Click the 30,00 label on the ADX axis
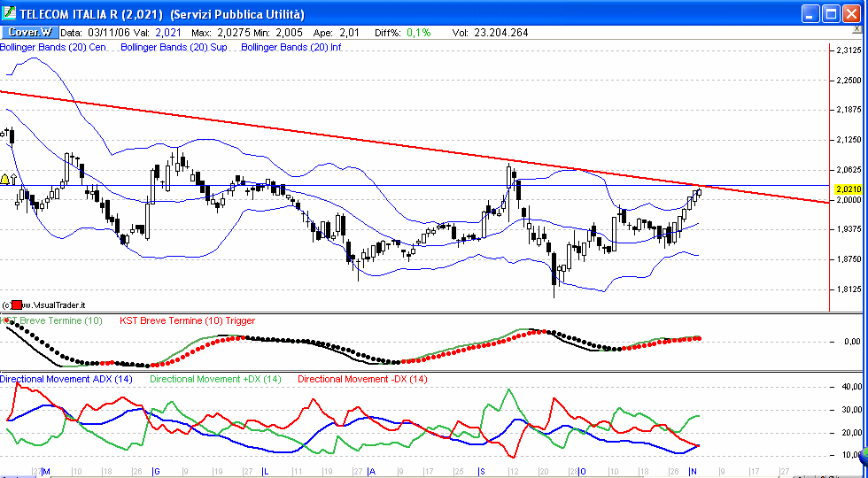 pyautogui.click(x=851, y=409)
